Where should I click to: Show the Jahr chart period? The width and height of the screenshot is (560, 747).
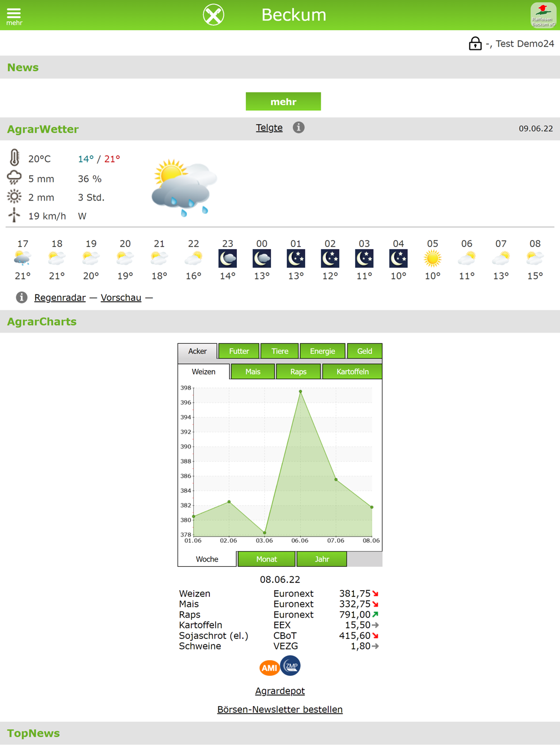[322, 559]
